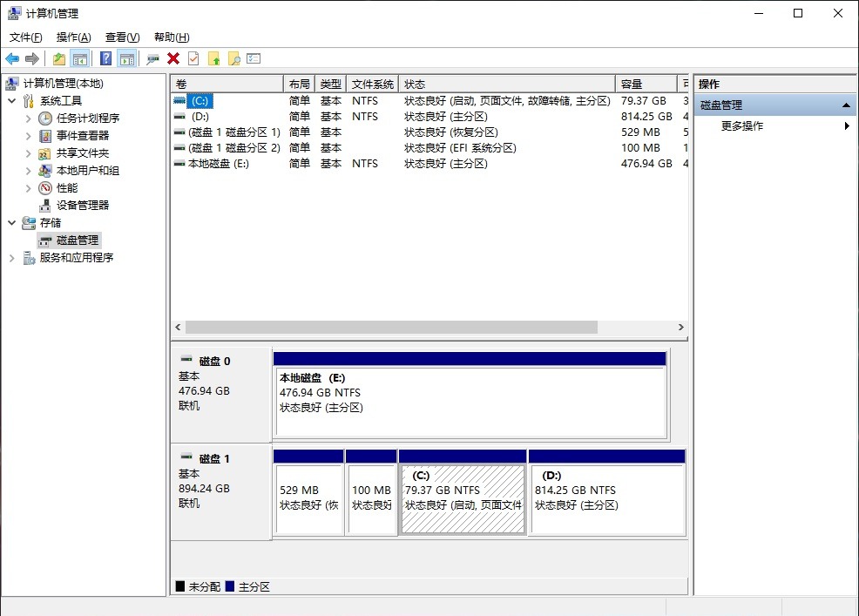Collapse the 系统工具 node
Image resolution: width=859 pixels, height=616 pixels.
(x=10, y=100)
